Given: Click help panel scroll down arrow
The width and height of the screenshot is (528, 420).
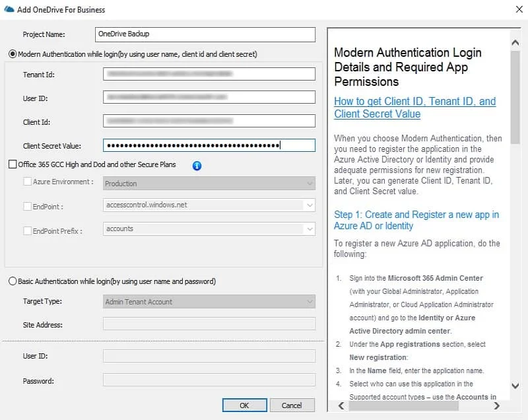Looking at the screenshot, I should tap(515, 386).
